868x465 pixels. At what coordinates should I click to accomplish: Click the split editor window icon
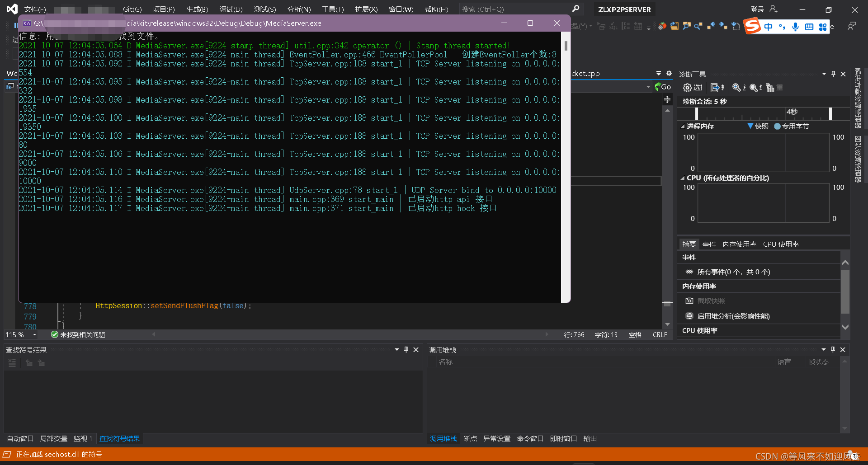[x=667, y=99]
